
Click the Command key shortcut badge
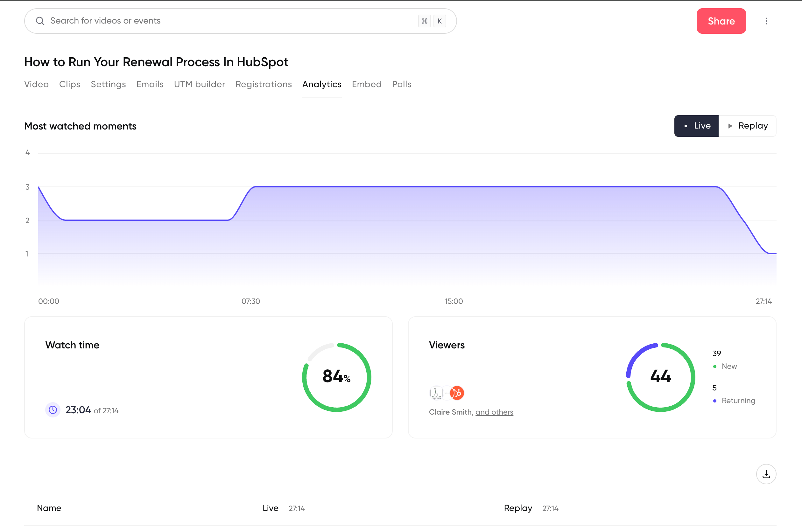click(425, 21)
